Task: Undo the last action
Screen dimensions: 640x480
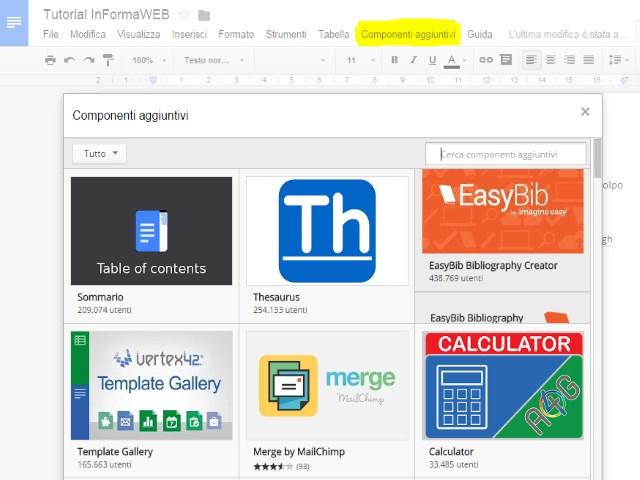Action: click(x=69, y=60)
